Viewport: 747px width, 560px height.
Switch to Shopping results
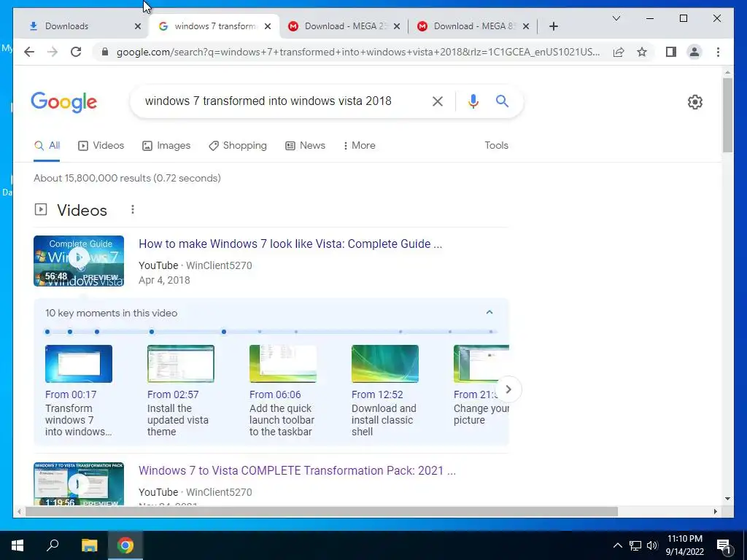pos(238,146)
